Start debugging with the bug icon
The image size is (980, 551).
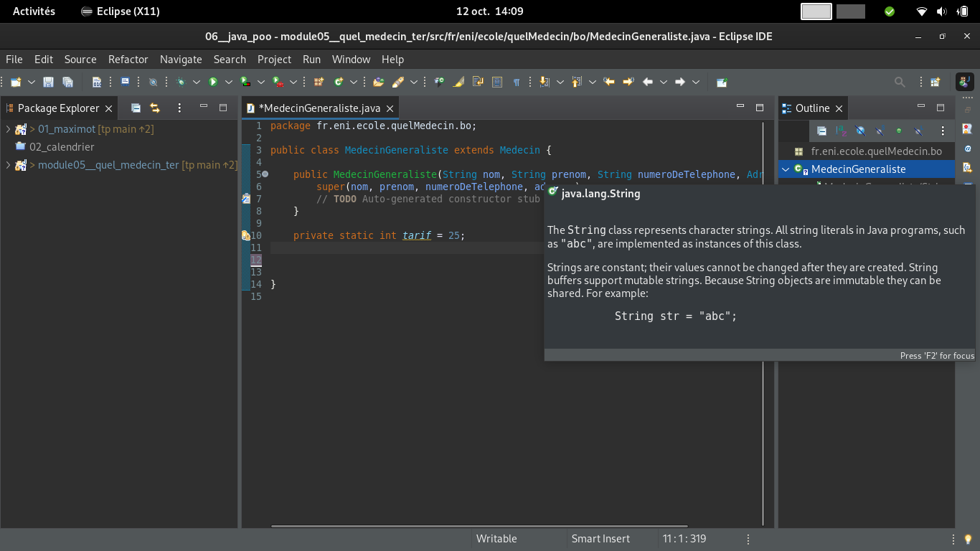point(181,82)
